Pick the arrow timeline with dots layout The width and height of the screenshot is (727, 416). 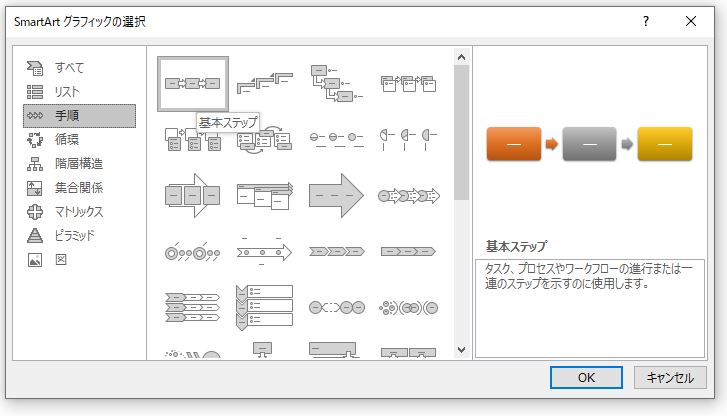point(265,252)
